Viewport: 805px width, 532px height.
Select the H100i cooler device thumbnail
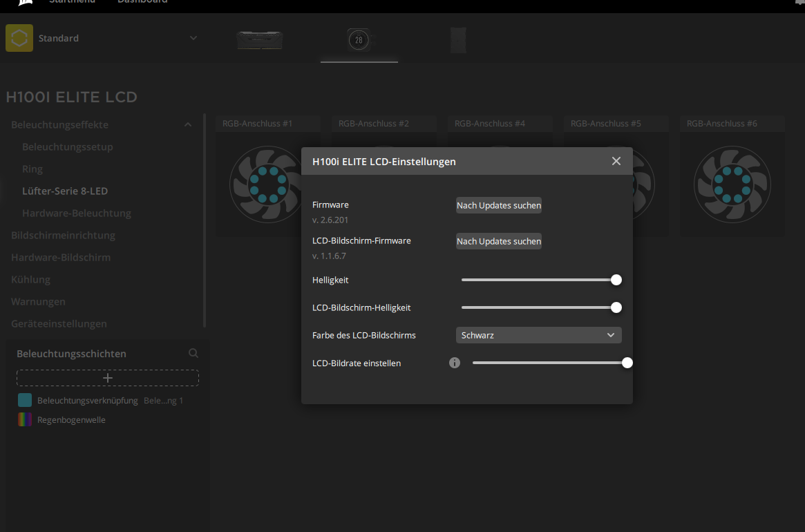(x=359, y=40)
